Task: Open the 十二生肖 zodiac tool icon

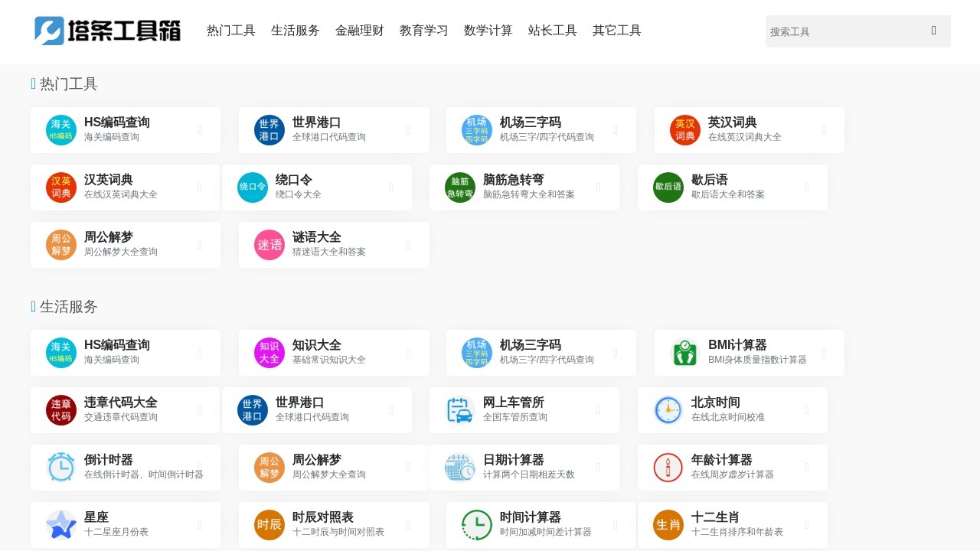Action: (x=667, y=524)
